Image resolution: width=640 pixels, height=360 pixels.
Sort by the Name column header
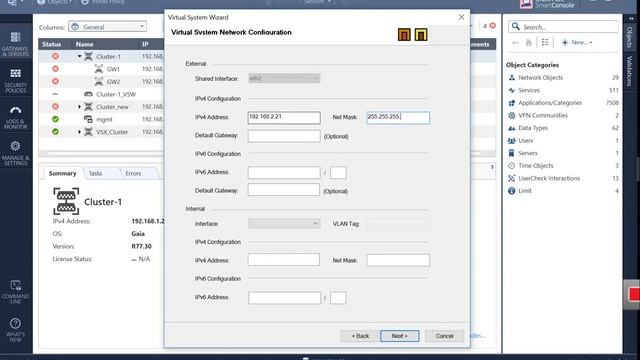pos(84,44)
